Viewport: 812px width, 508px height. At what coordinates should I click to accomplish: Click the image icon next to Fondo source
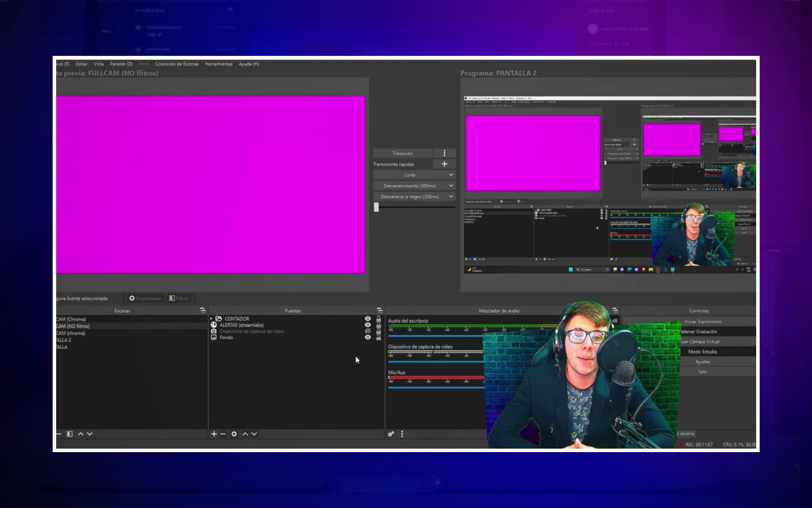pos(213,337)
